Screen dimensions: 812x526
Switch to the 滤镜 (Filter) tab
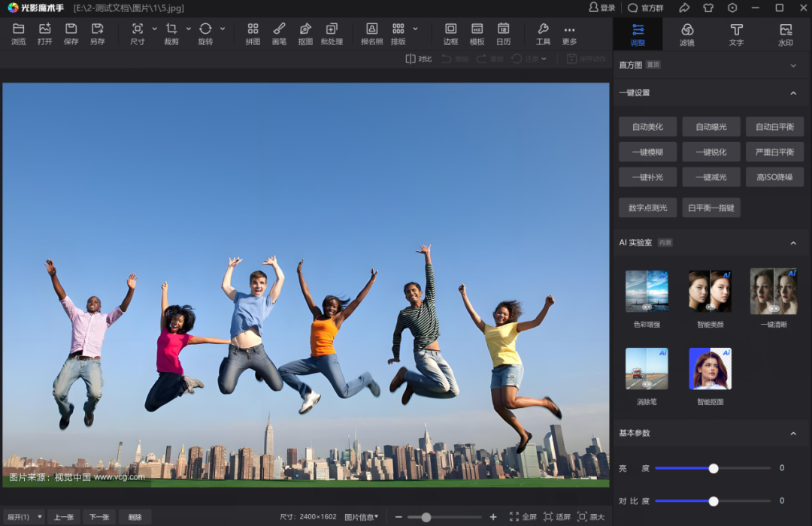click(x=687, y=34)
